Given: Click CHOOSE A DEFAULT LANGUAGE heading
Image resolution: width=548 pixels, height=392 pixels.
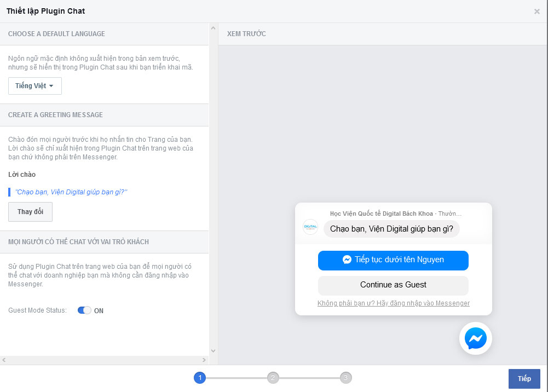Looking at the screenshot, I should click(x=56, y=34).
